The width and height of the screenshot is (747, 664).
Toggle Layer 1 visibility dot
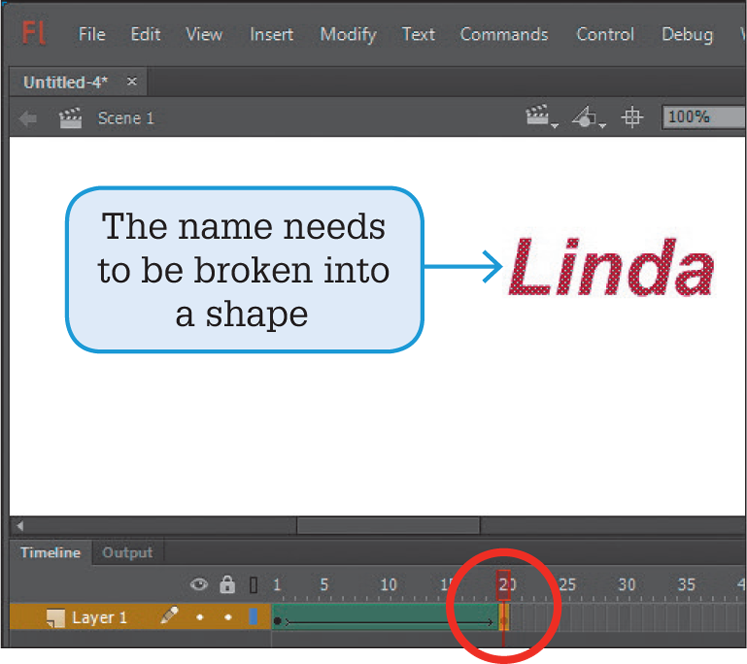point(200,617)
